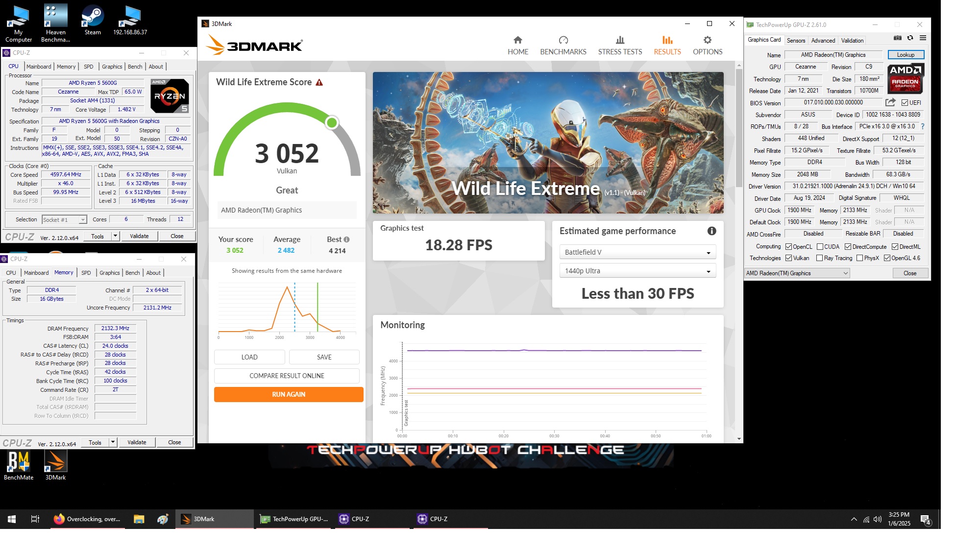Viewport: 980px width, 551px height.
Task: Open the Windows Start menu
Action: click(12, 519)
